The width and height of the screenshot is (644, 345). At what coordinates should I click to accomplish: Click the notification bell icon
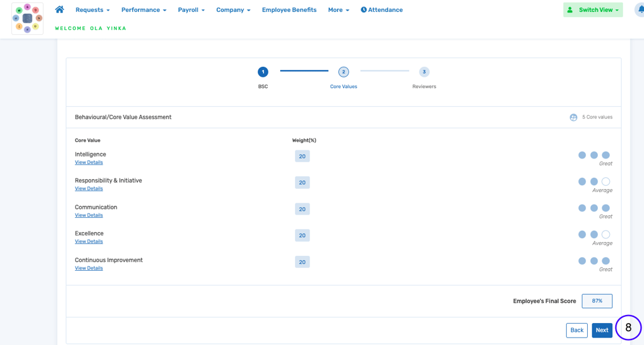click(x=640, y=10)
